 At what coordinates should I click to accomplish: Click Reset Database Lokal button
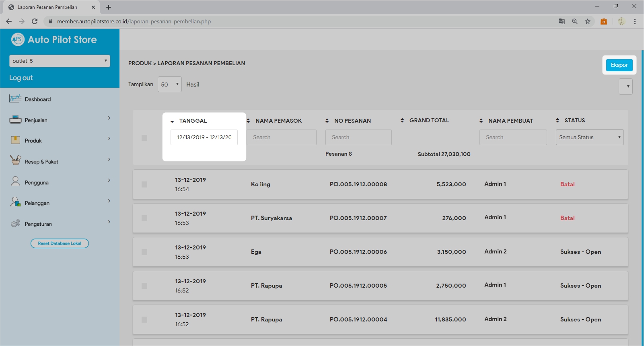click(x=60, y=243)
